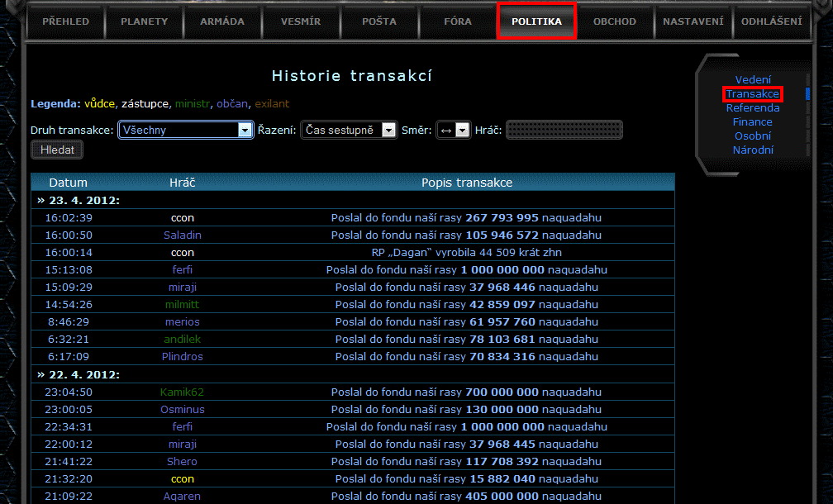This screenshot has width=833, height=504.
Task: Switch to the ARMÁDA tab
Action: [x=222, y=21]
